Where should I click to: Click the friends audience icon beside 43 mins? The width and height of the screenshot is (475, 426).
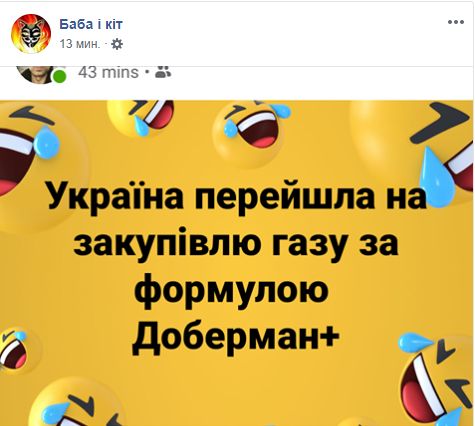coord(163,71)
